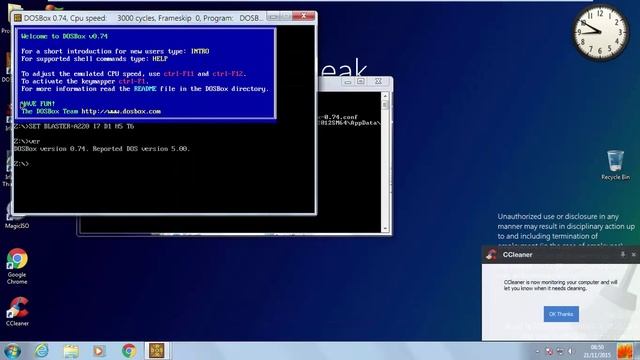This screenshot has height=360, width=640.
Task: Click the orange flame tray icon
Action: click(624, 351)
